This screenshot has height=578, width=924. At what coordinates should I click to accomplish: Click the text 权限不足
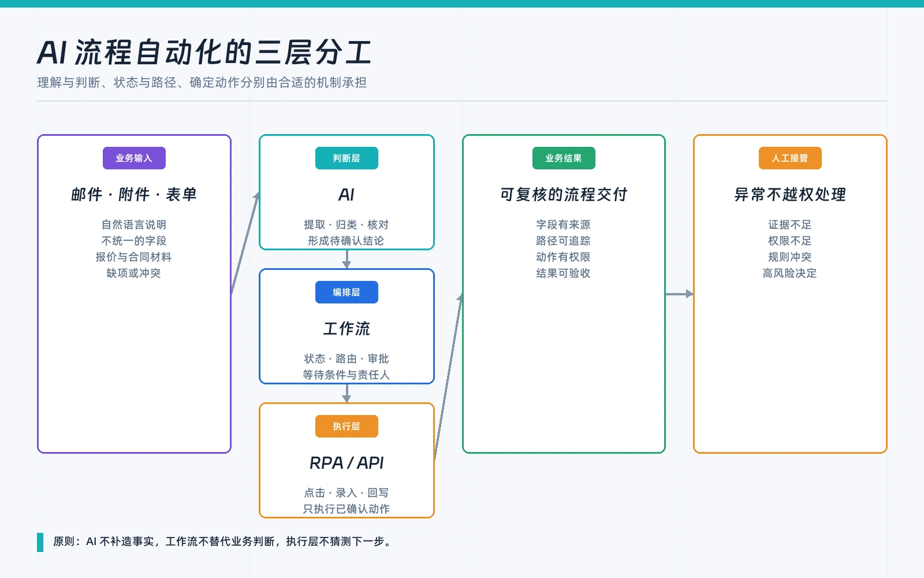pos(790,240)
